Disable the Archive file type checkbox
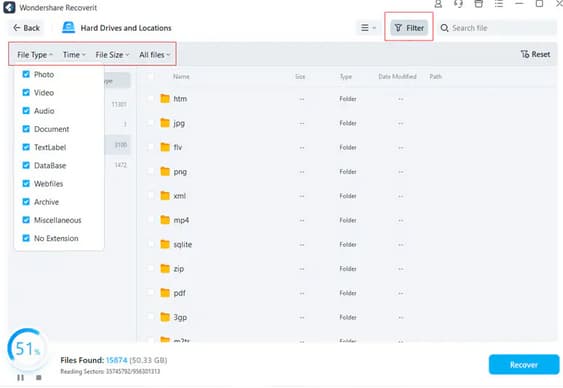Image resolution: width=563 pixels, height=388 pixels. pyautogui.click(x=26, y=202)
